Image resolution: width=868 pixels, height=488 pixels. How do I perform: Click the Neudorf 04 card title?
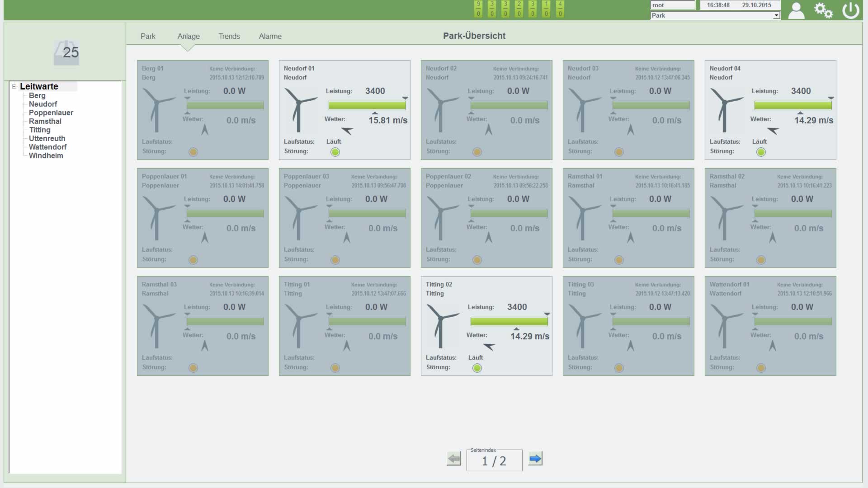725,68
